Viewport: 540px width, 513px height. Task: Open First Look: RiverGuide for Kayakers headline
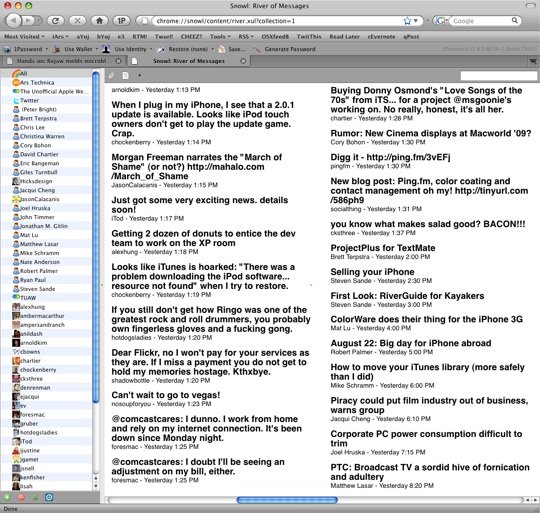[407, 296]
